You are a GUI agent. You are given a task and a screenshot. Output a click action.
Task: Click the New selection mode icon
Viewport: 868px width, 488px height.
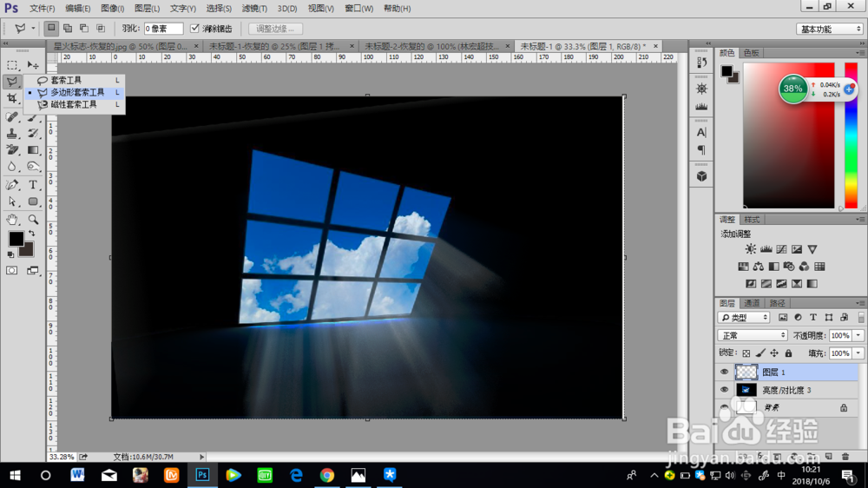(x=51, y=29)
